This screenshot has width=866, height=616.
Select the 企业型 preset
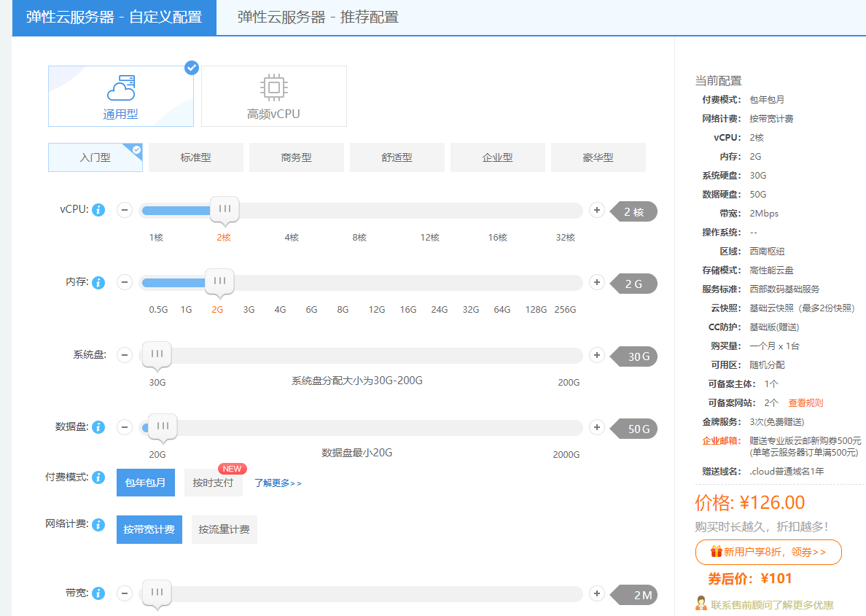click(498, 157)
